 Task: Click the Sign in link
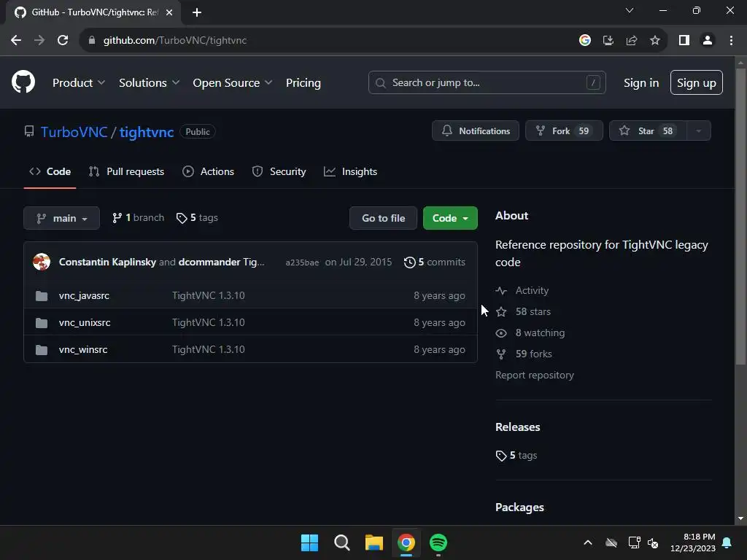click(641, 83)
